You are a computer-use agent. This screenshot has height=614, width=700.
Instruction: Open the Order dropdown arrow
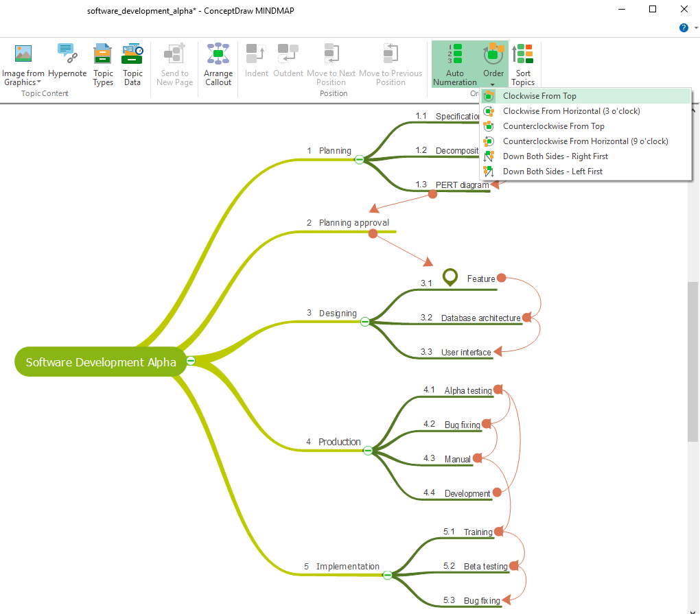(x=493, y=84)
